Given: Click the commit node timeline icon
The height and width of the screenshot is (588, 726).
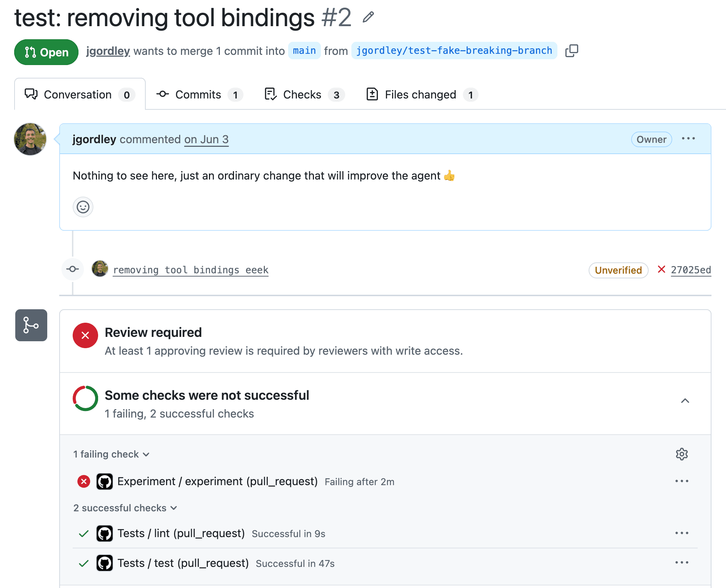Looking at the screenshot, I should click(73, 269).
